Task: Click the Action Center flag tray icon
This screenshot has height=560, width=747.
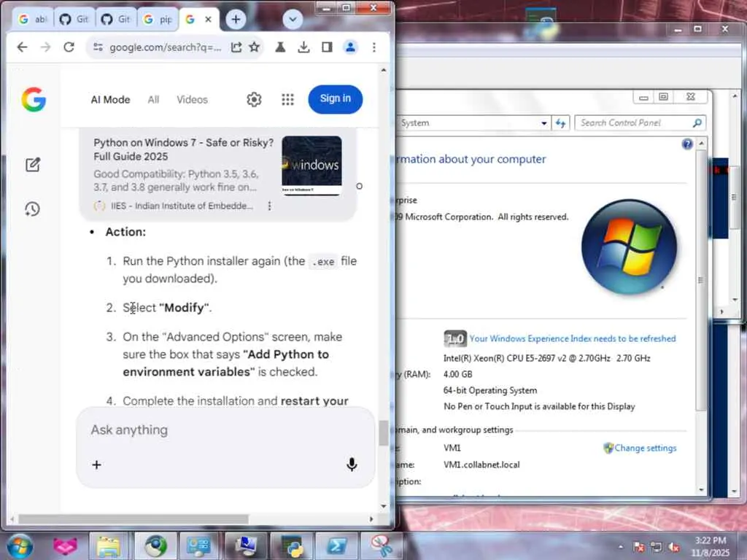Action: point(638,547)
